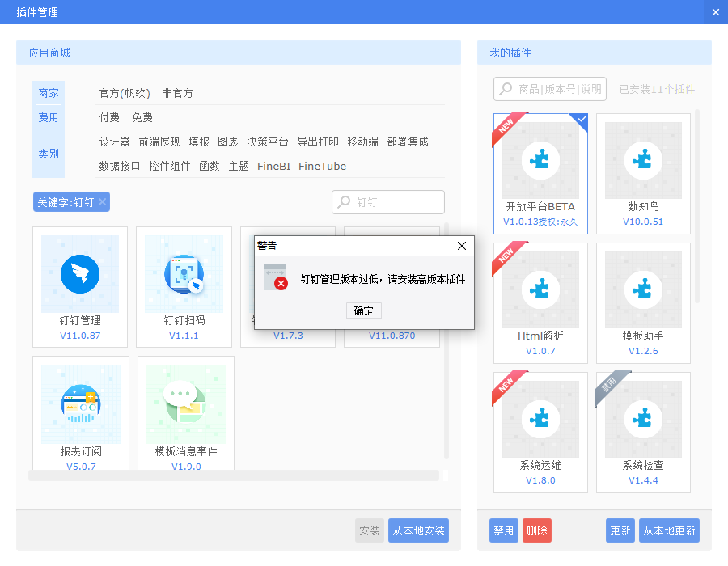Click the 从本地更新 button

(669, 530)
